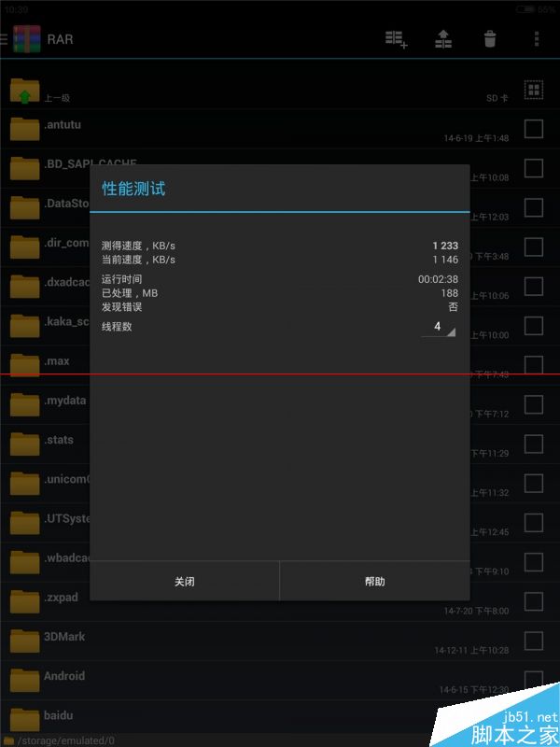560x747 pixels.
Task: Open the hamburger navigation drawer
Action: click(4, 39)
